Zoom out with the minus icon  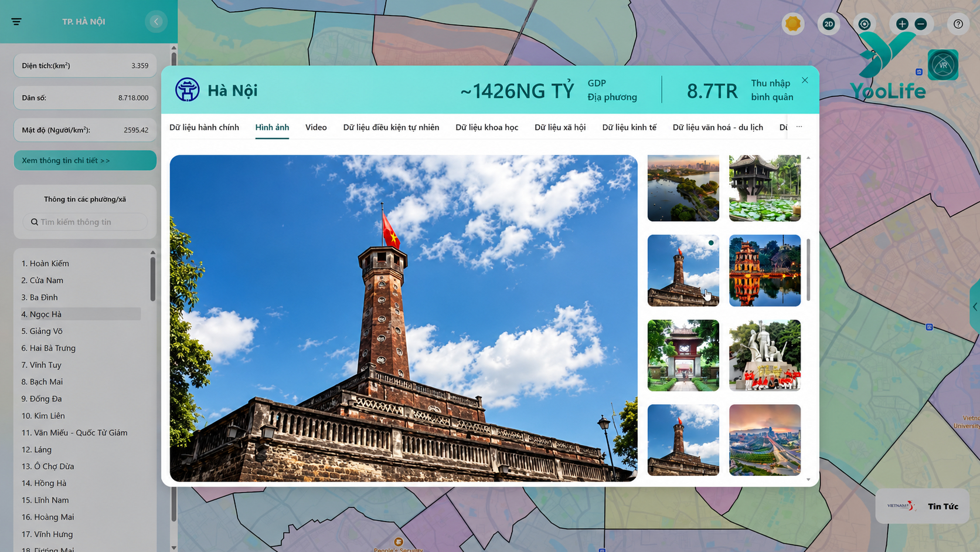coord(921,24)
